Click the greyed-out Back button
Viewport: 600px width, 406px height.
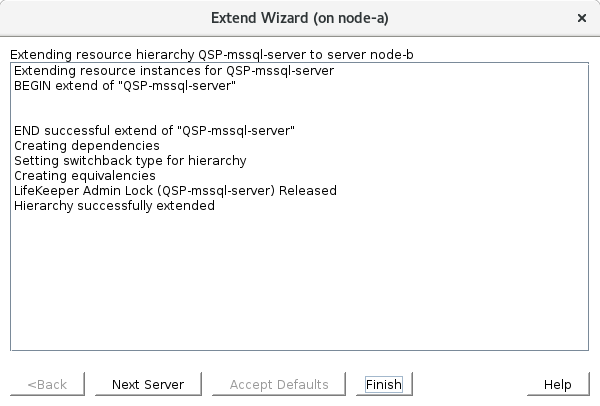47,384
